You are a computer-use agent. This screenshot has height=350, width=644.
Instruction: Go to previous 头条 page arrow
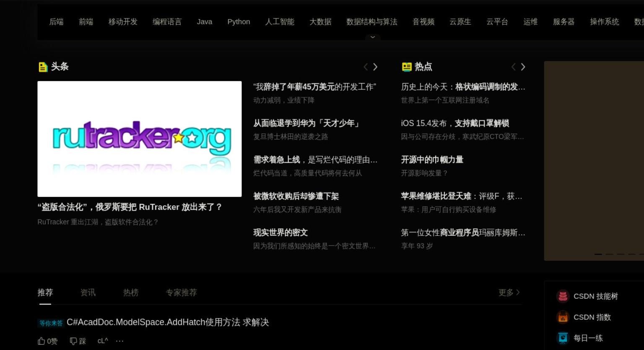pos(366,67)
